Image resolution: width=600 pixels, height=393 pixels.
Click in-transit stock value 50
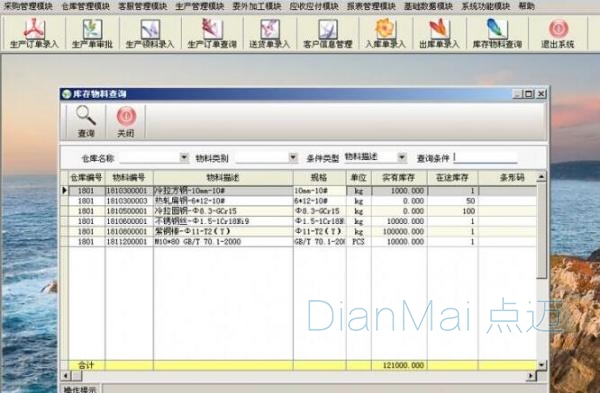(x=452, y=201)
